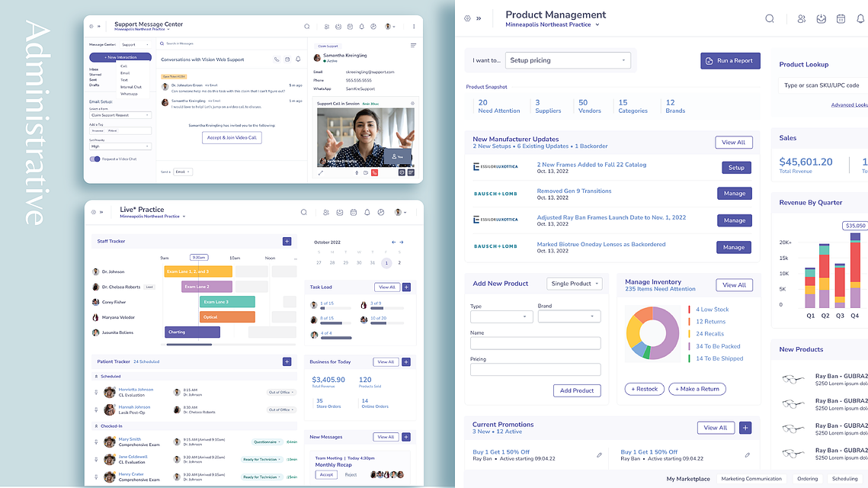Go to previous month in October 2022 calendar

pyautogui.click(x=393, y=242)
